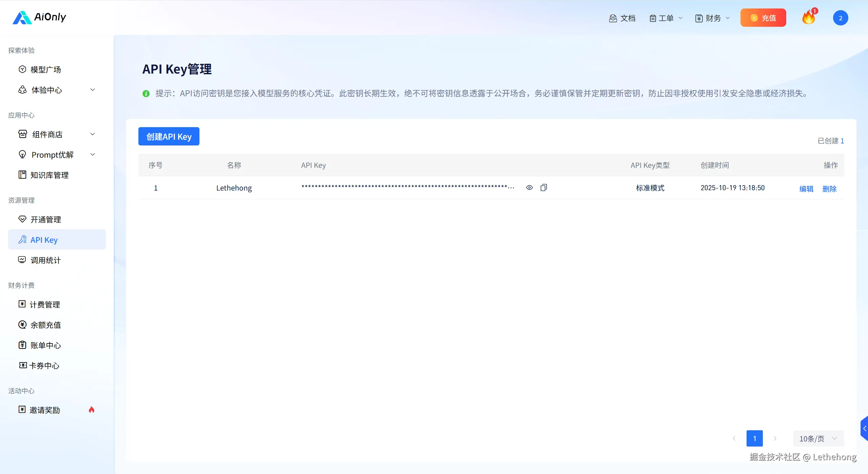Click 编辑 link for Lethehong key
Screen dimensions: 868x474
806,189
